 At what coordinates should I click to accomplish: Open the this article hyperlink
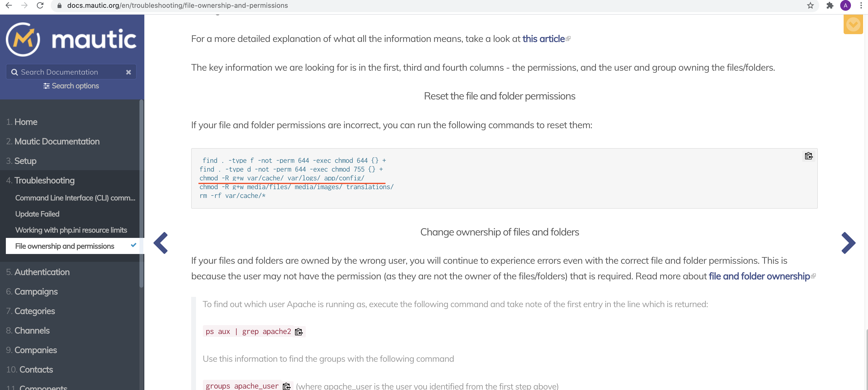[543, 39]
